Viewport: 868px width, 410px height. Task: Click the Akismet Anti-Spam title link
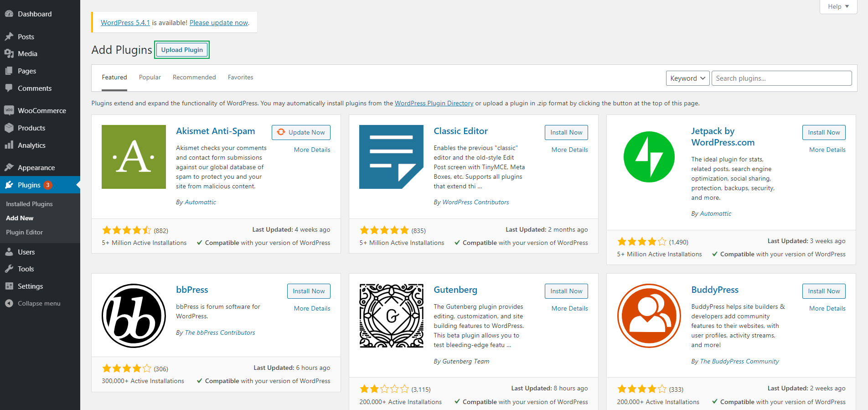[x=216, y=131]
